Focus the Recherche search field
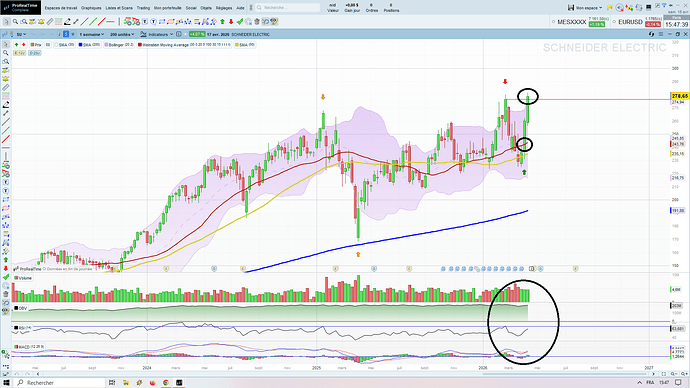This screenshot has height=388, width=690. (287, 7)
